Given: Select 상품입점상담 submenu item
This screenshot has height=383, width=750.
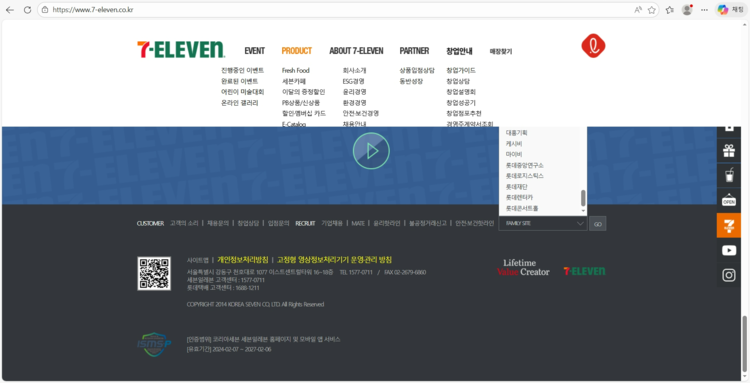Looking at the screenshot, I should [417, 70].
